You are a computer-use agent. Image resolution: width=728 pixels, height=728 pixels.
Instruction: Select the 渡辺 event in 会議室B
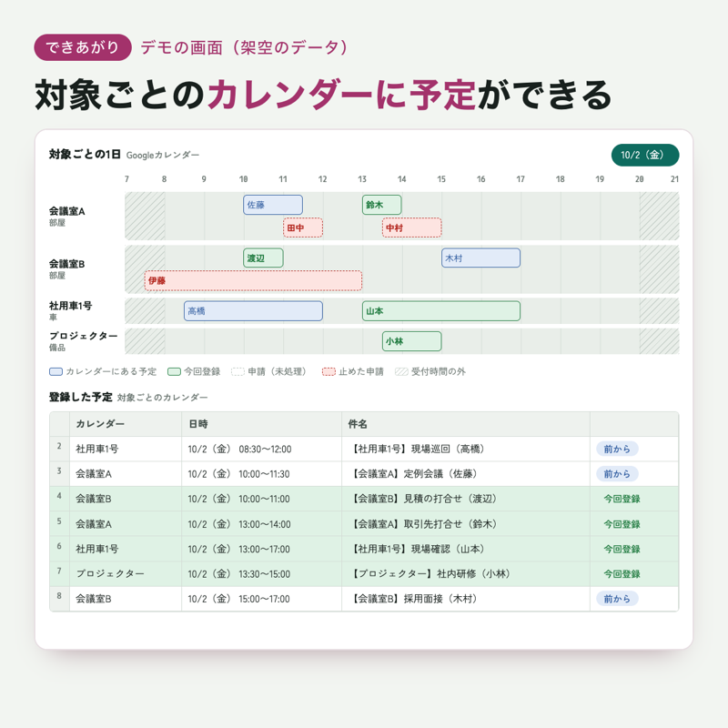(x=263, y=258)
